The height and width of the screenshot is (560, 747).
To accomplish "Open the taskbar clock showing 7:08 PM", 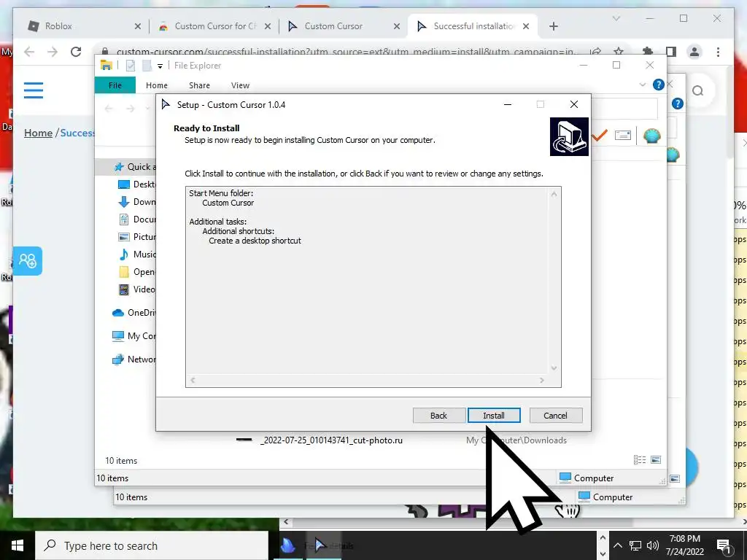I will pyautogui.click(x=684, y=545).
